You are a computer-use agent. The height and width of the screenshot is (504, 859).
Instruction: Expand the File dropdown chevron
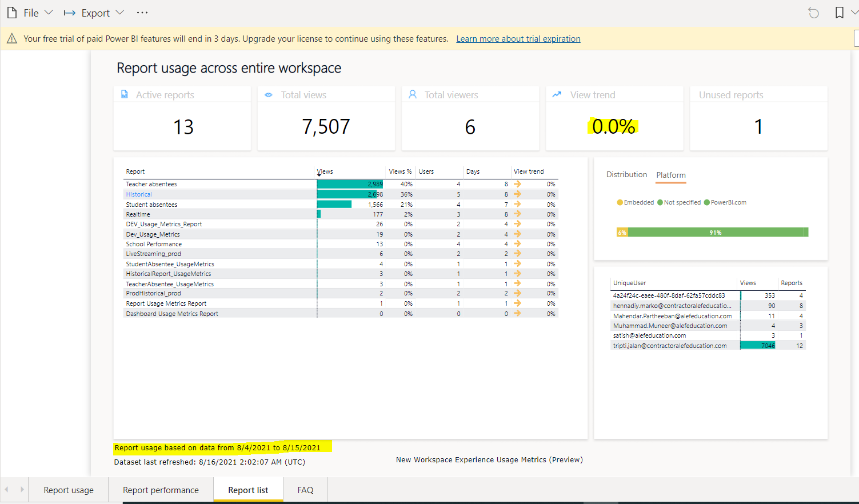[x=49, y=13]
